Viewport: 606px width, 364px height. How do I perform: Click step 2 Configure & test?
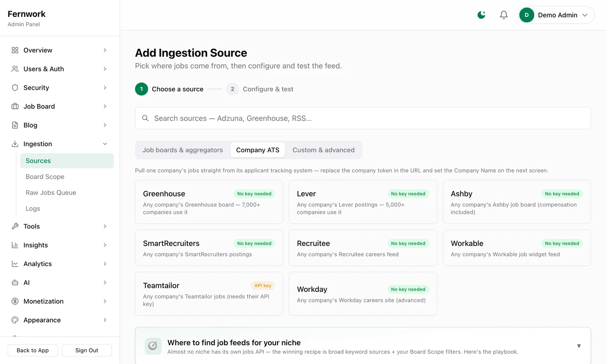point(260,89)
